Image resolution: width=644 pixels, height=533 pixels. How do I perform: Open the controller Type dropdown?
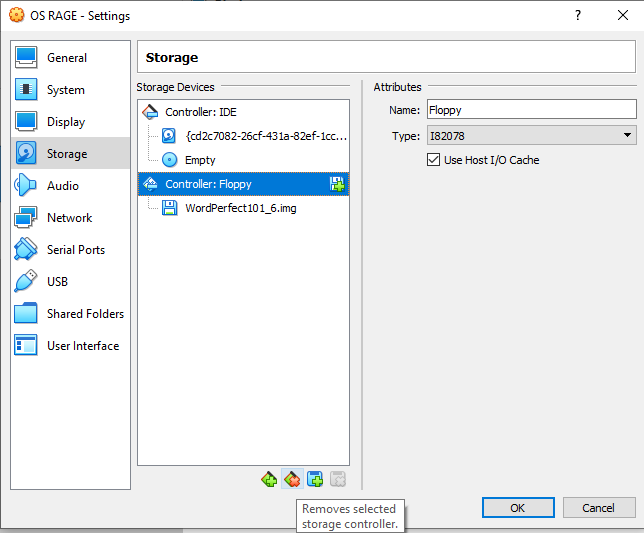[531, 136]
